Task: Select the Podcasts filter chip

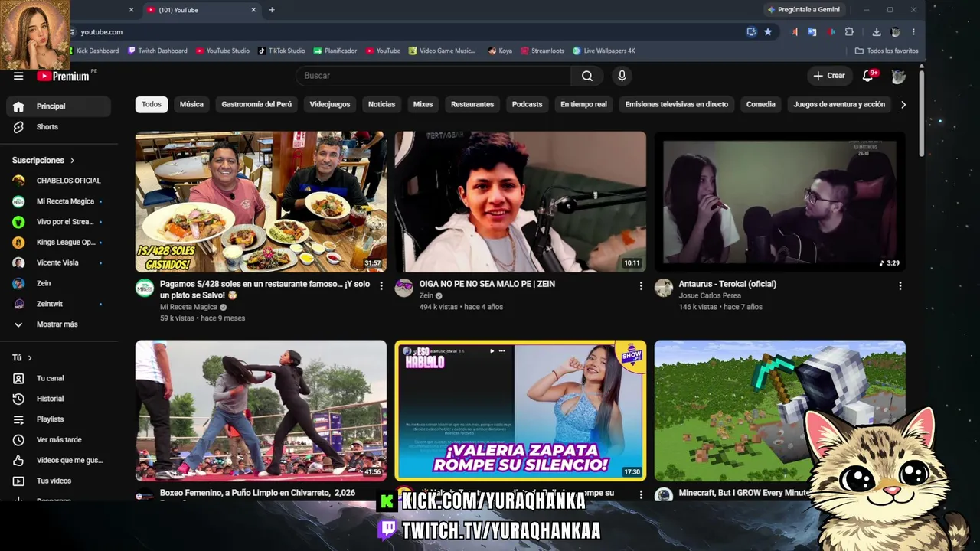Action: tap(527, 104)
